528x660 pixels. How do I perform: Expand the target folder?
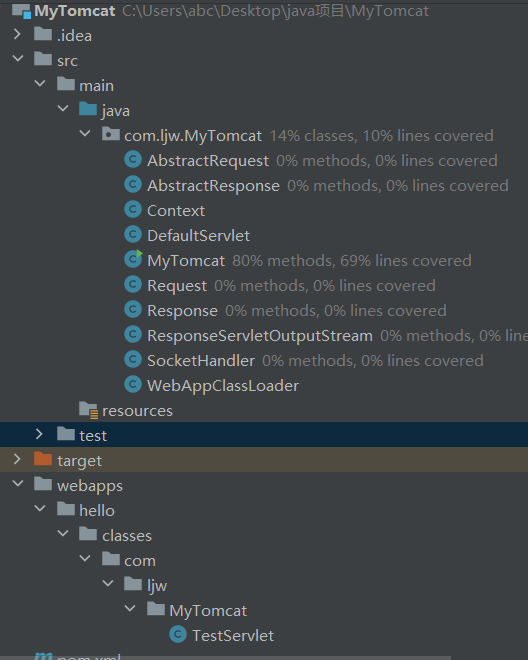coord(17,459)
